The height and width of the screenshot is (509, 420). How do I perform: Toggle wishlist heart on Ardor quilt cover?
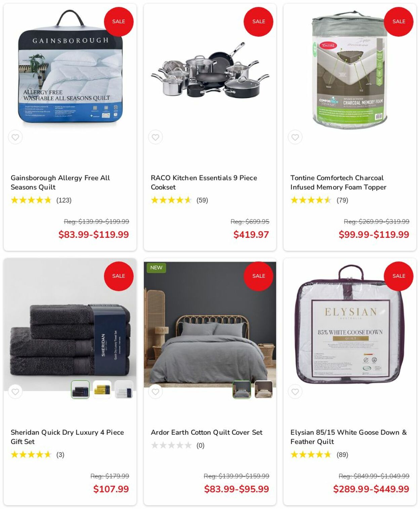pyautogui.click(x=155, y=392)
